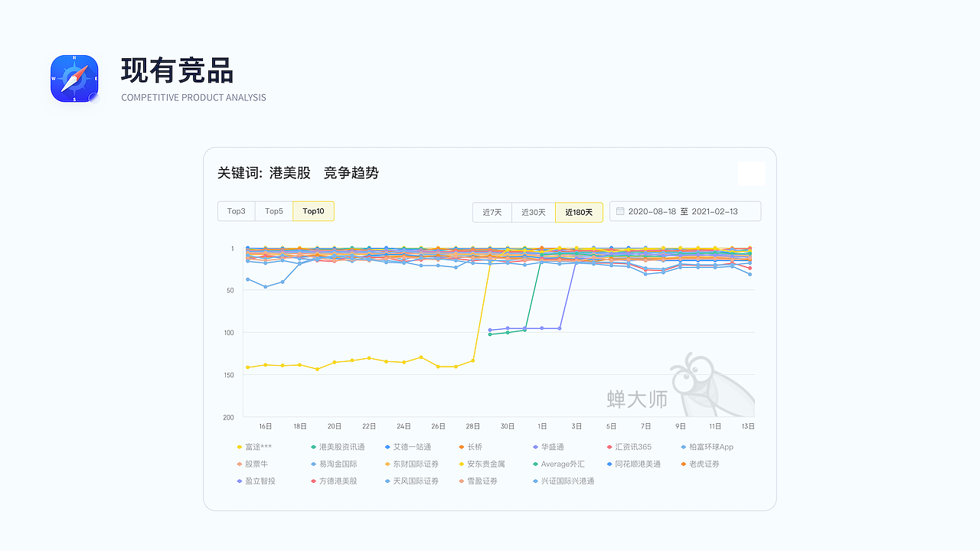Click the green dot icon next to 港美股资讯通
This screenshot has width=980, height=551.
click(314, 446)
